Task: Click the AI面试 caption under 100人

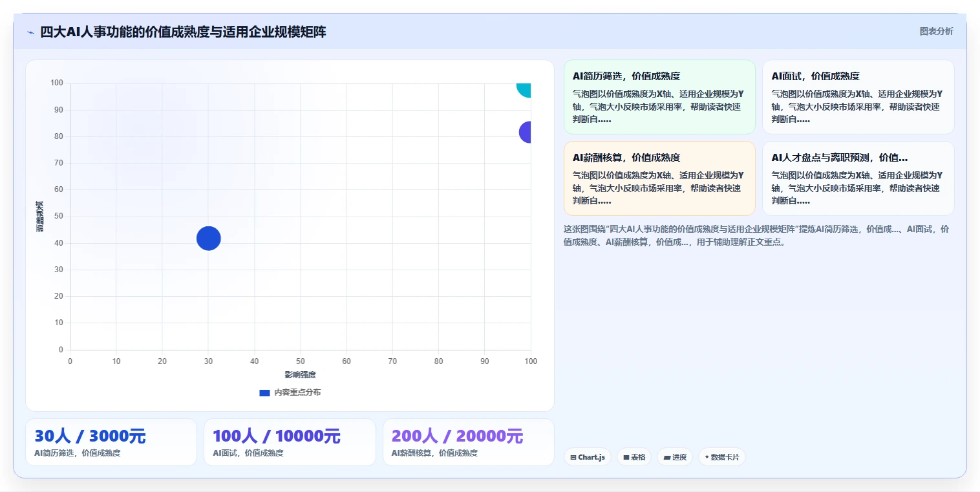Action: click(x=248, y=453)
